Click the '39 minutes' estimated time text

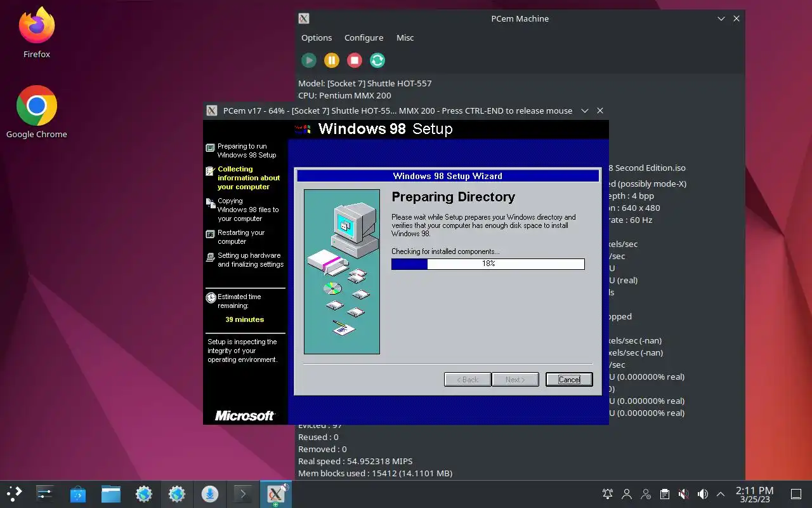click(245, 319)
